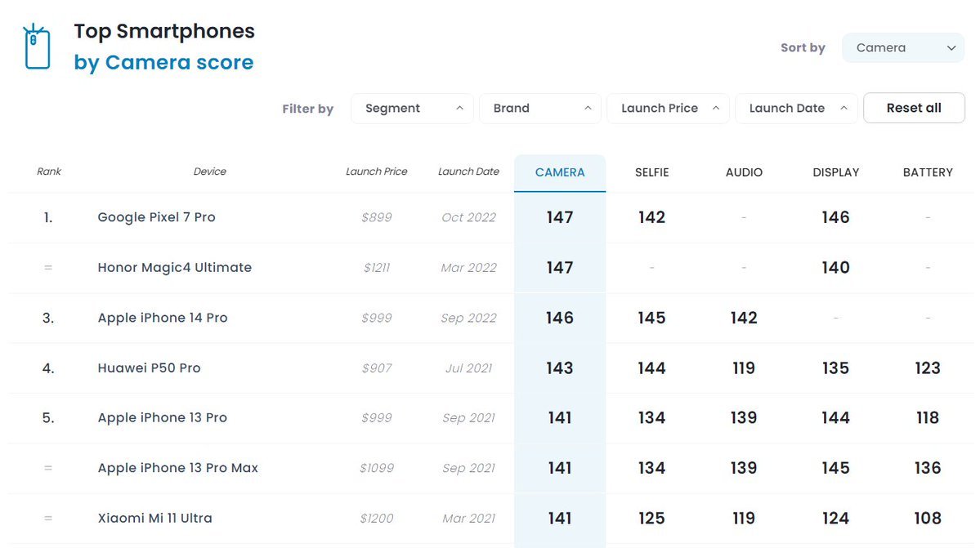Click the 'by Camera score' subtitle
The width and height of the screenshot is (980, 548).
pos(163,62)
